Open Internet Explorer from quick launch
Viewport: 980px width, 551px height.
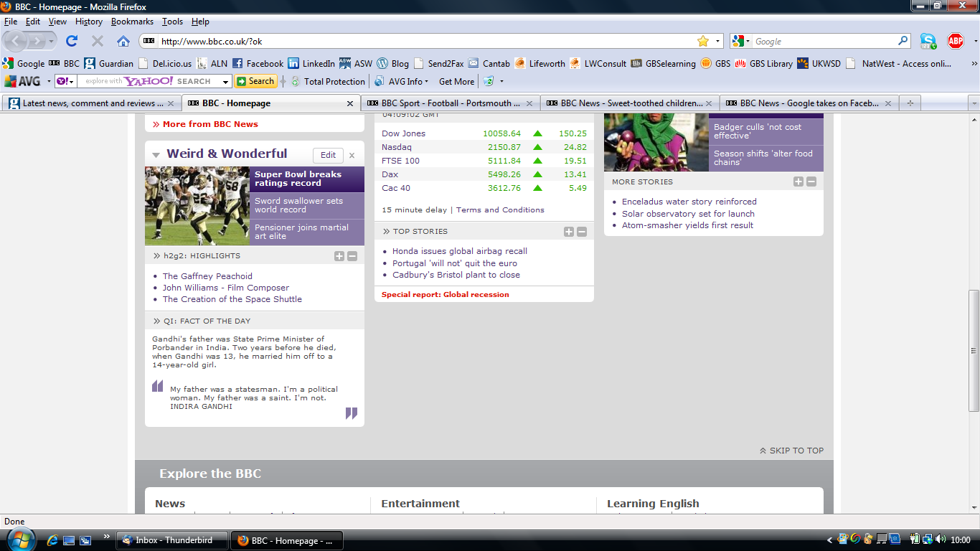(x=52, y=540)
